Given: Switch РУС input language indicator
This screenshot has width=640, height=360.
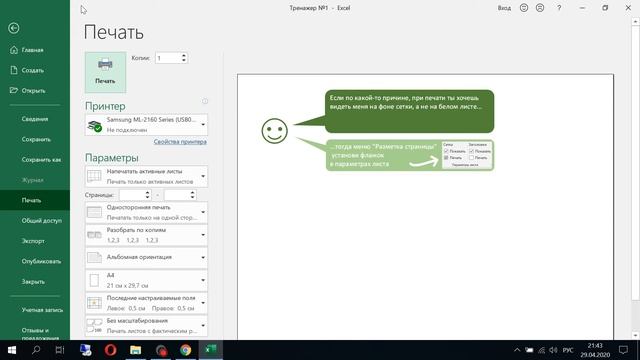Looking at the screenshot, I should tap(568, 350).
